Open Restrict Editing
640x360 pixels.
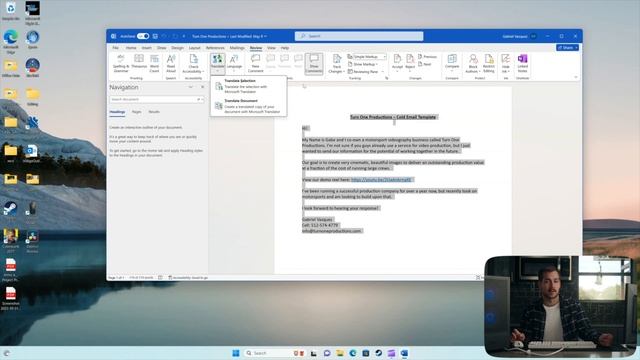[489, 64]
